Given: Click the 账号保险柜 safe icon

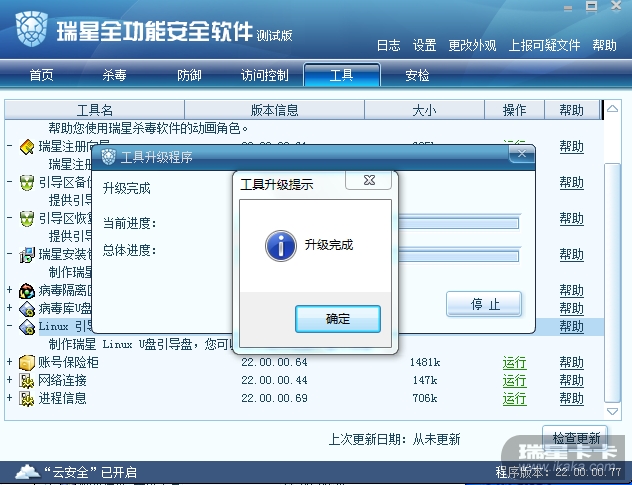Looking at the screenshot, I should 27,362.
